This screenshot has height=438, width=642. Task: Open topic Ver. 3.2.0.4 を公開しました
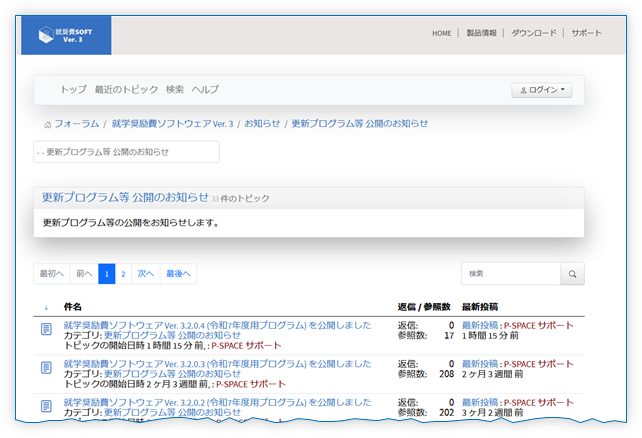tap(217, 325)
